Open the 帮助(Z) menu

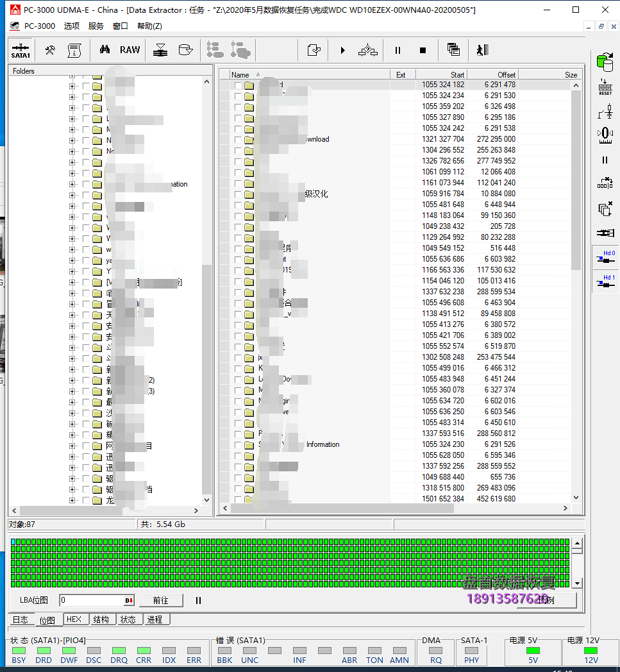(149, 26)
